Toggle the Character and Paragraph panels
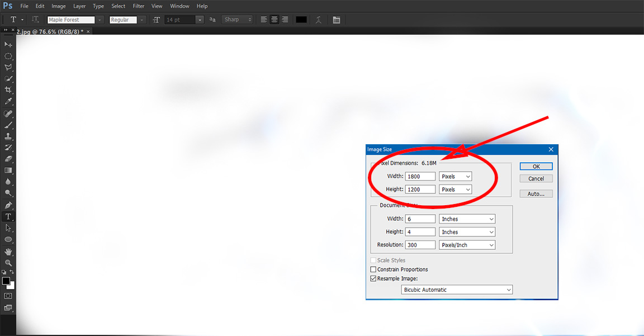 pos(336,19)
